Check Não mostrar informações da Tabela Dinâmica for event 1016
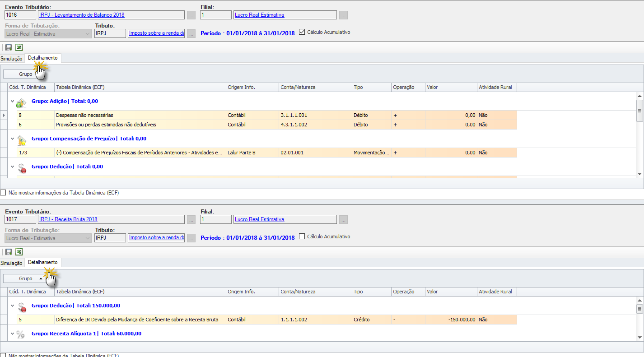The width and height of the screenshot is (644, 357). point(3,193)
